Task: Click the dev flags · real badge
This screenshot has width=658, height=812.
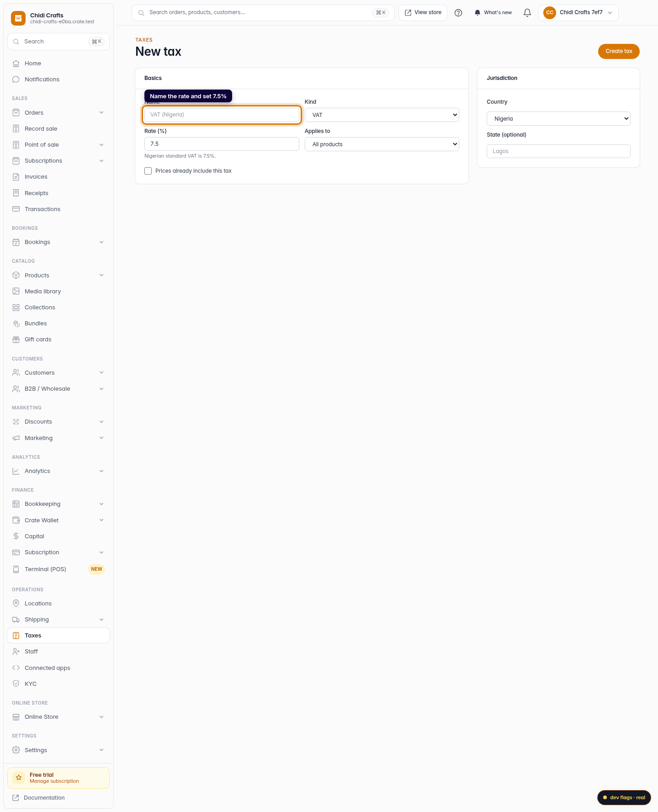Action: click(x=624, y=797)
